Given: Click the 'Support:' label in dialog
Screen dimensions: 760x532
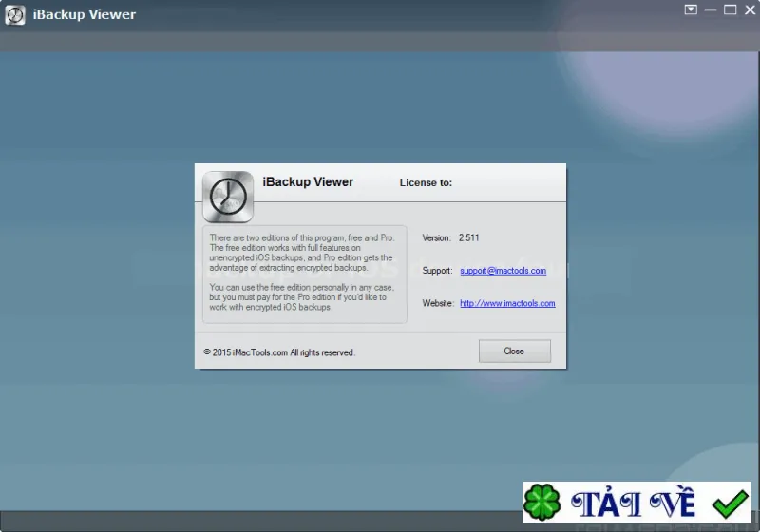Looking at the screenshot, I should [437, 271].
